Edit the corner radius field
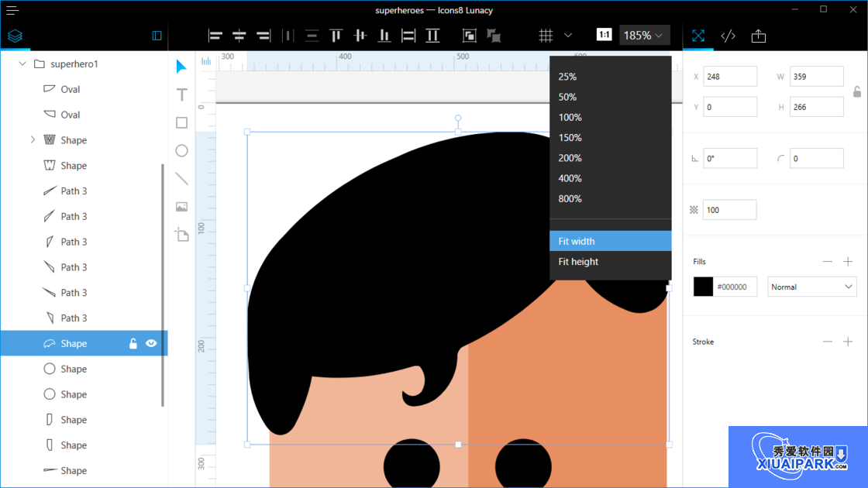The image size is (868, 488). coord(817,158)
